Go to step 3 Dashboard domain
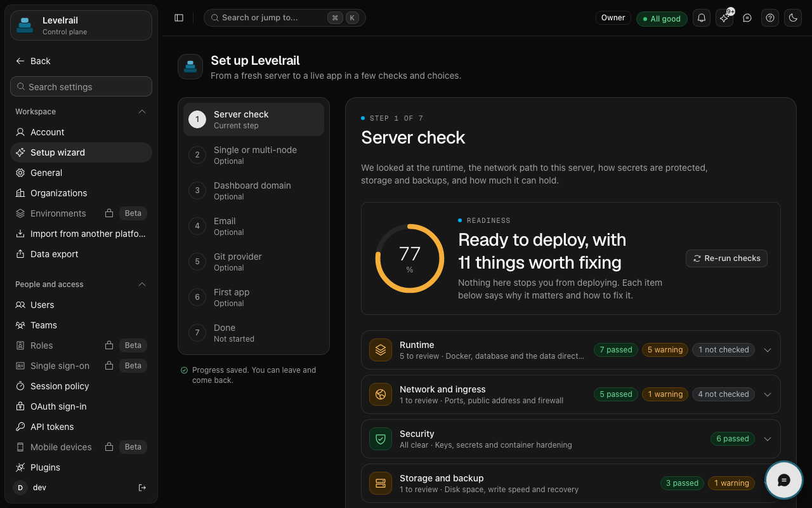 point(254,190)
